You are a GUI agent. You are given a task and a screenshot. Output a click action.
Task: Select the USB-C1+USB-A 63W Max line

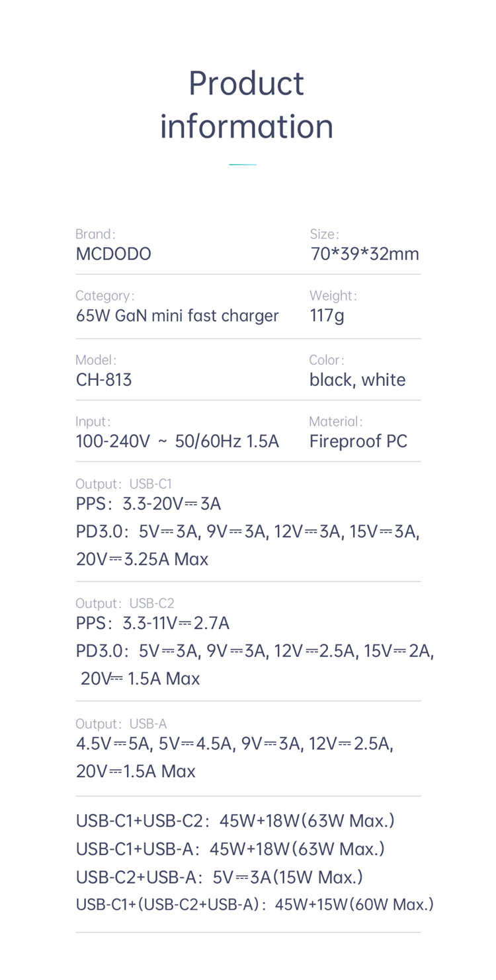coord(231,849)
